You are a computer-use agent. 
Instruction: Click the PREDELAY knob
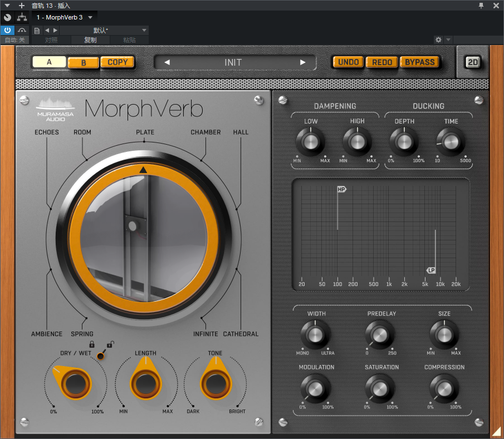(x=380, y=334)
